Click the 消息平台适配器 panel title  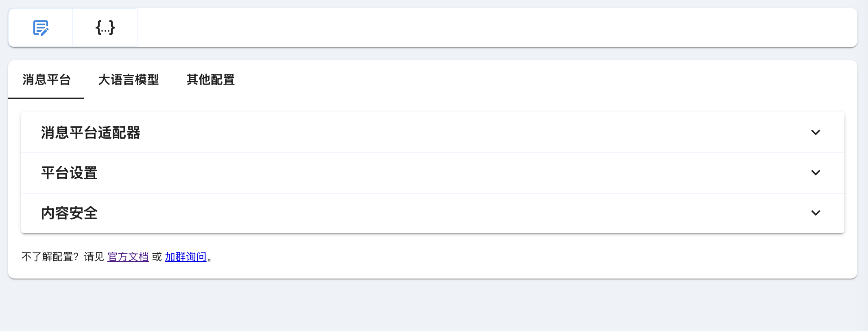coord(91,133)
